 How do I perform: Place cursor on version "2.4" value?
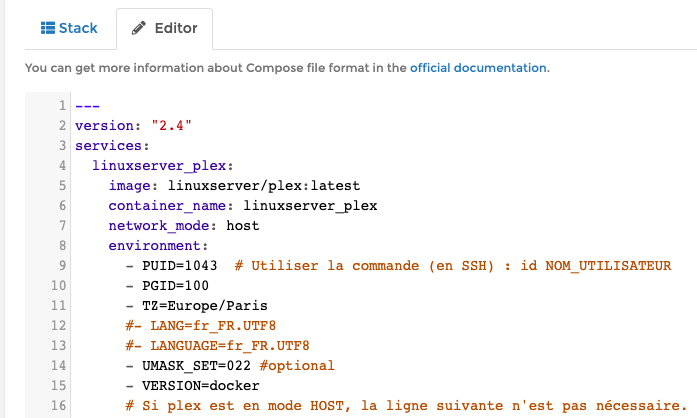170,126
